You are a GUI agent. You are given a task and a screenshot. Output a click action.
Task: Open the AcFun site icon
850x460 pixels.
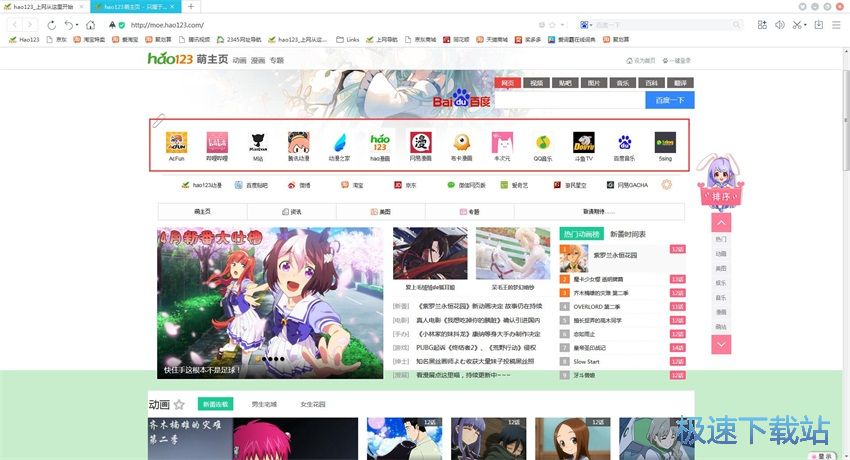tap(176, 142)
